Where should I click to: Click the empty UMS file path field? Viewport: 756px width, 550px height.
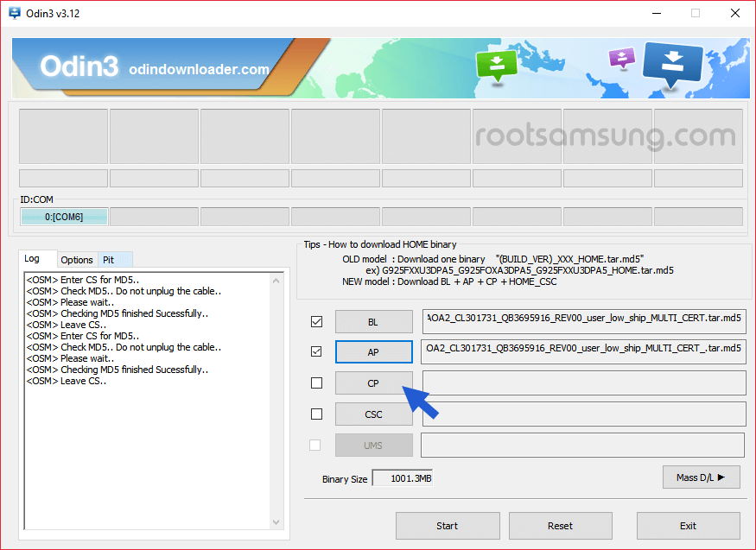click(582, 445)
